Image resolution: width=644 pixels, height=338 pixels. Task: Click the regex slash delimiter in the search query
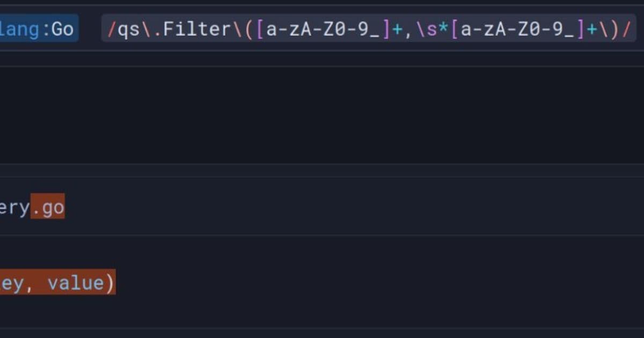[111, 29]
